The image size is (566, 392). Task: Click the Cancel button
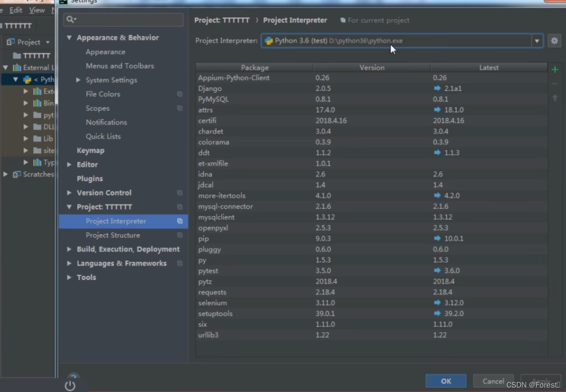click(x=493, y=381)
